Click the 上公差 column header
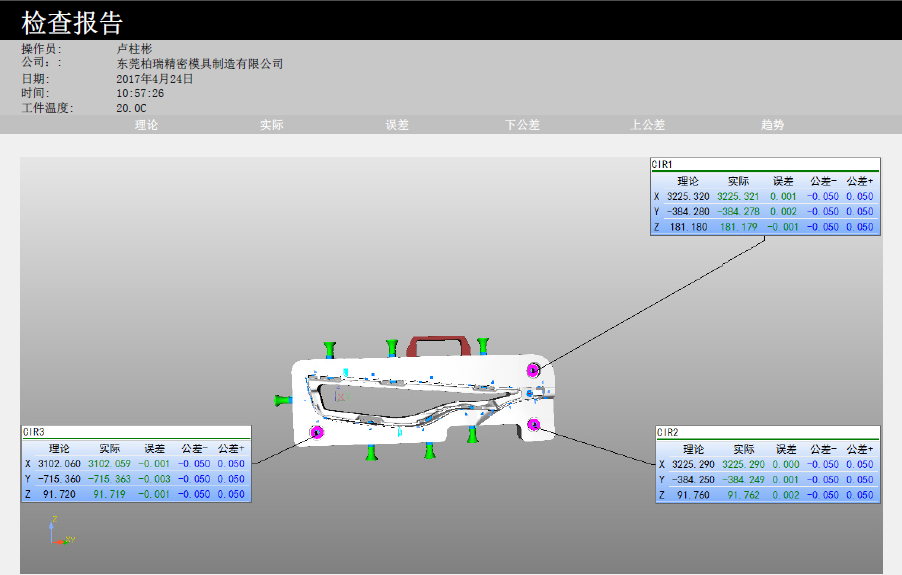 (647, 125)
